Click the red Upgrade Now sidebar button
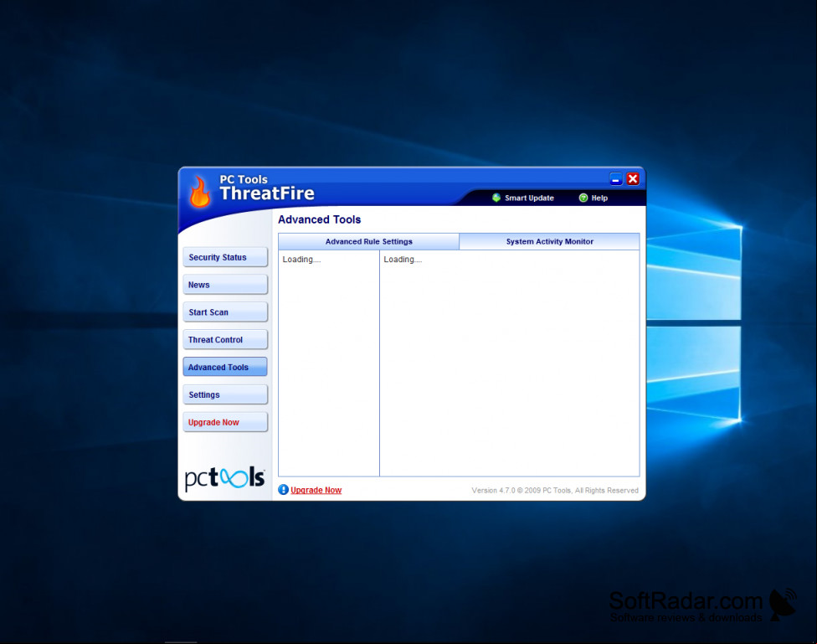The image size is (817, 644). tap(225, 422)
